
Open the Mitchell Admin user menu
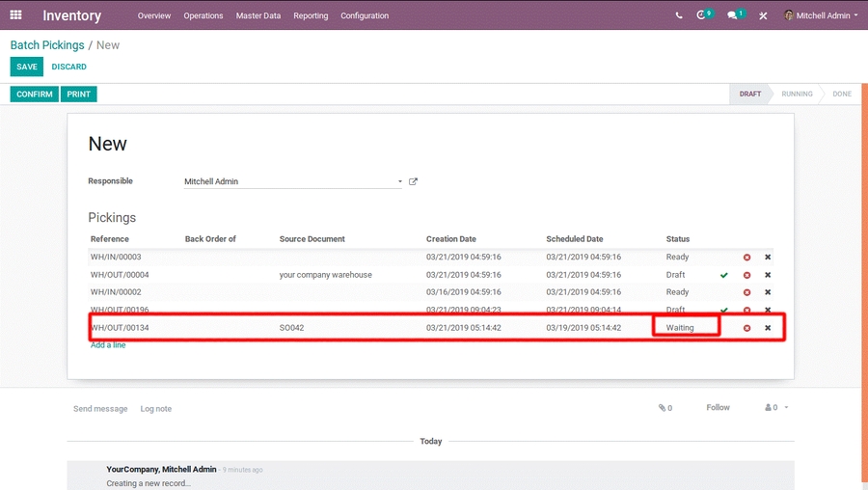(x=821, y=15)
